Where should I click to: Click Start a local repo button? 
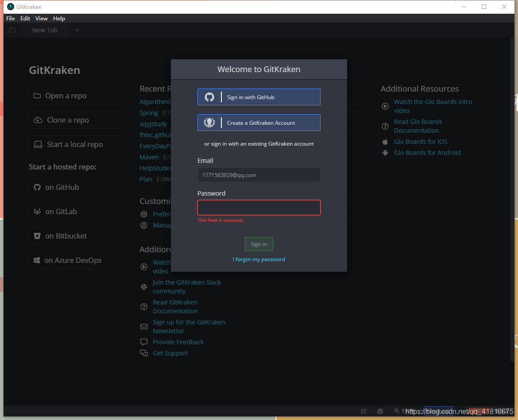coord(75,144)
